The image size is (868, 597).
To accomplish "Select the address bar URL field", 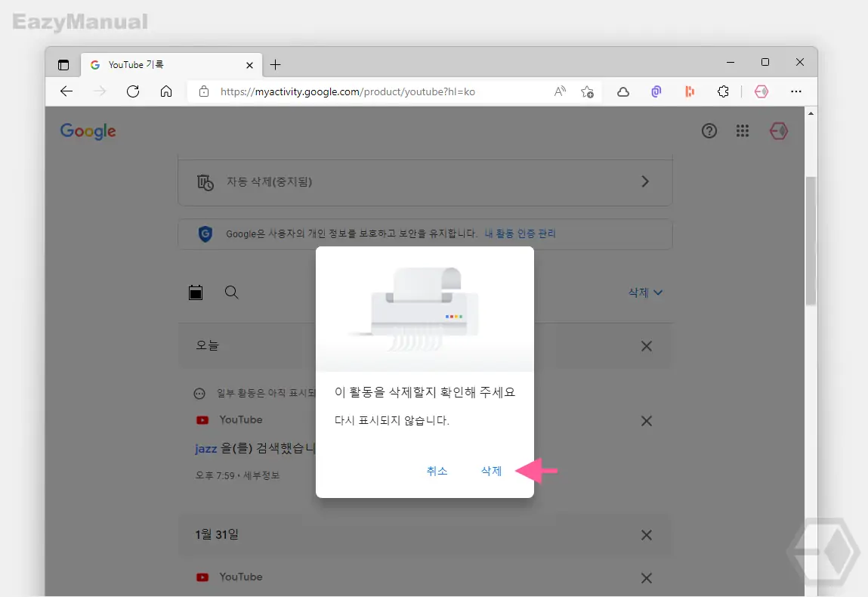I will click(x=348, y=91).
